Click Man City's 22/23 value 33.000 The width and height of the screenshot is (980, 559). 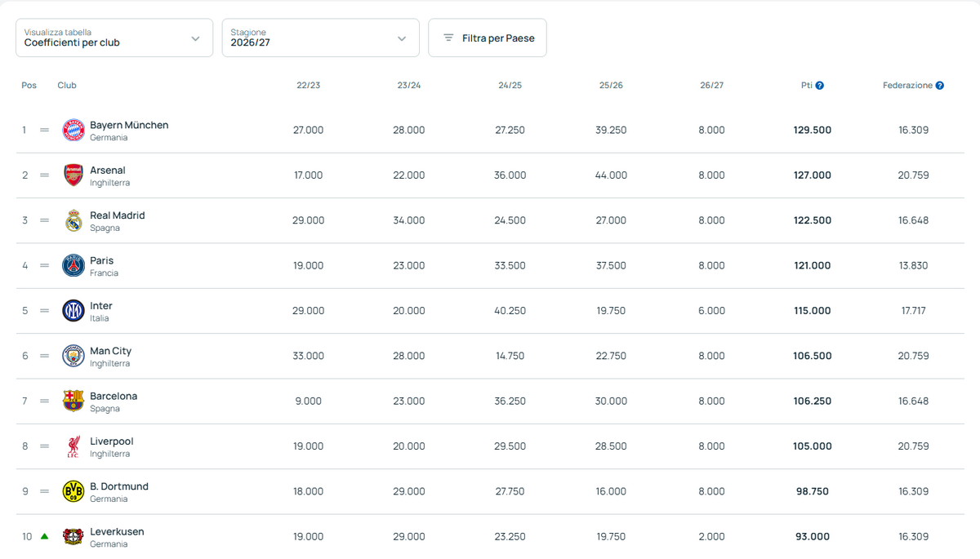[308, 356]
